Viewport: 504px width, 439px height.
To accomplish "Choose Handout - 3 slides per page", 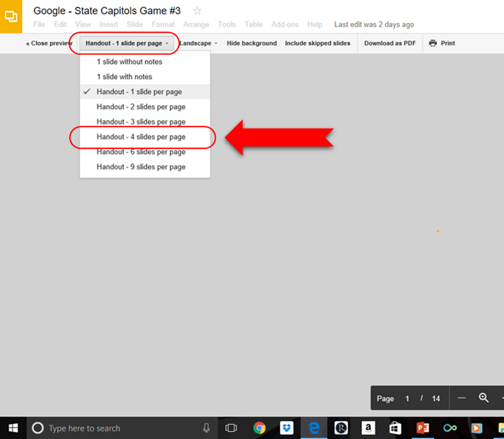I will pos(145,121).
